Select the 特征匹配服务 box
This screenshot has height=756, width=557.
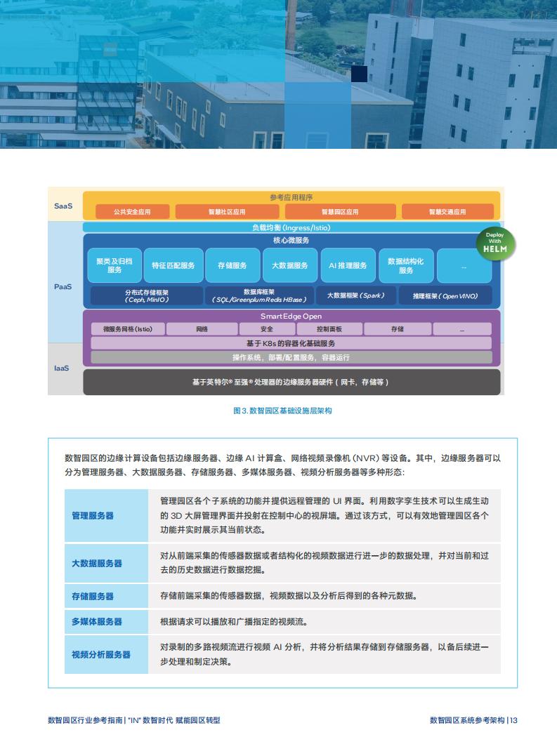pos(173,265)
